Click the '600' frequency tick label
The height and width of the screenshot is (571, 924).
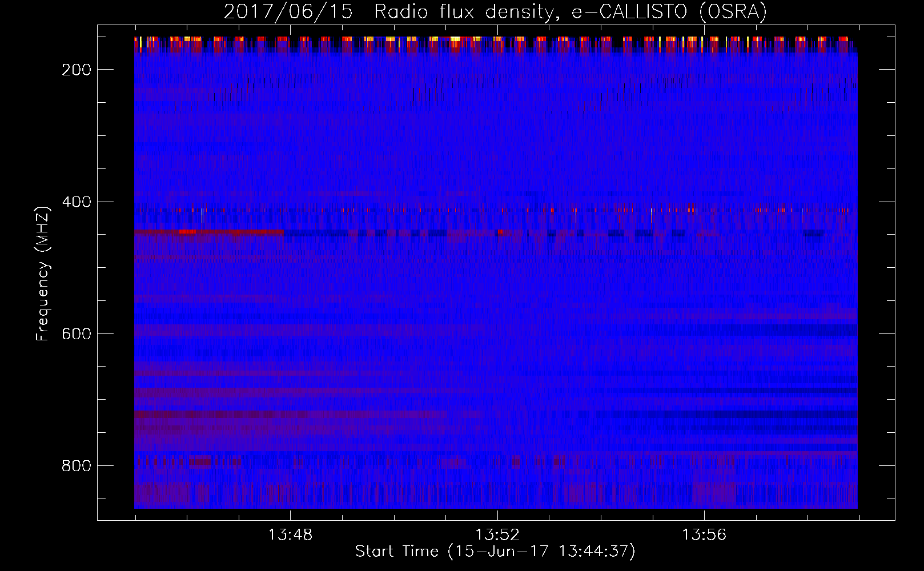[x=77, y=334]
